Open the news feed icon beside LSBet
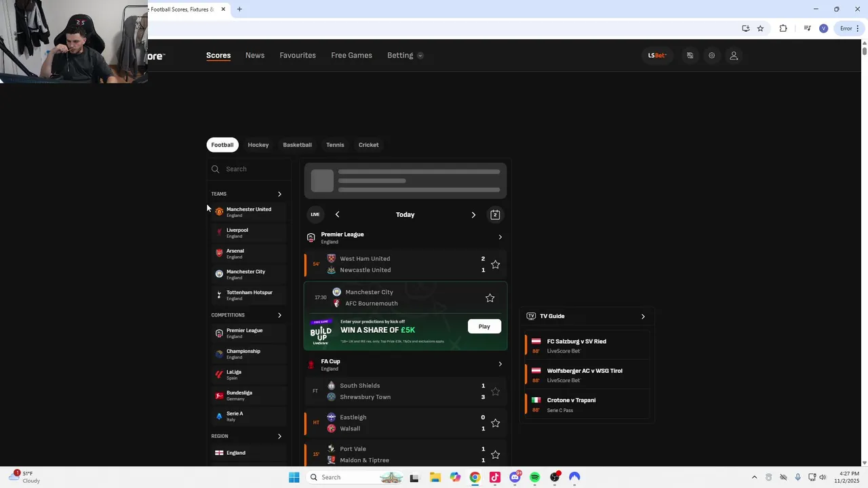Viewport: 868px width, 488px height. pyautogui.click(x=690, y=56)
